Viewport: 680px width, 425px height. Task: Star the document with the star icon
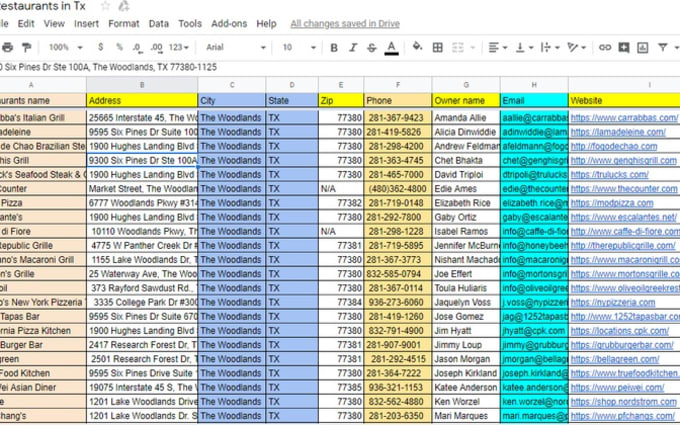(105, 6)
